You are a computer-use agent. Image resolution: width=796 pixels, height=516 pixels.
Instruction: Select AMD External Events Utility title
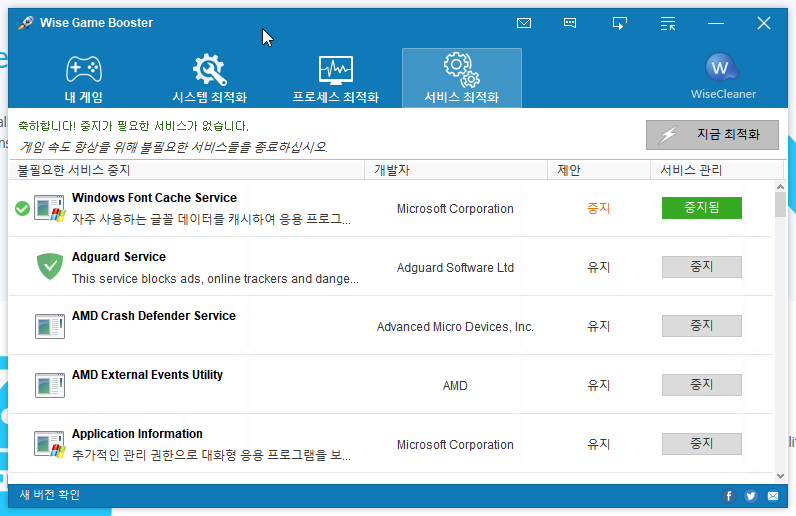click(147, 375)
